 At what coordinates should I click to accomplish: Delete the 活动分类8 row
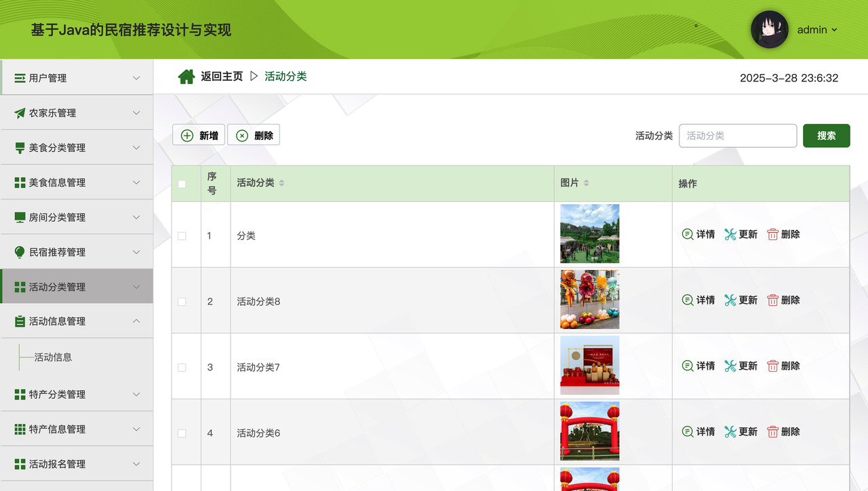click(x=783, y=300)
